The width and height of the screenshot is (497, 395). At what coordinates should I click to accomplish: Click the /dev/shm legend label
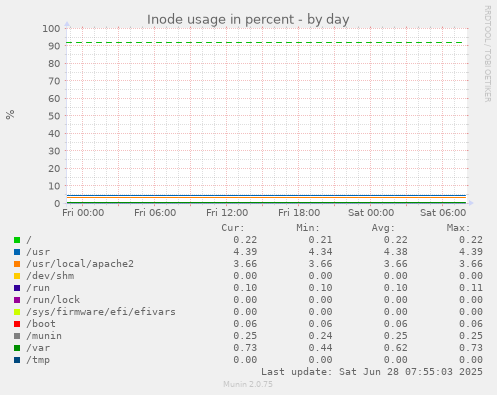coord(50,276)
